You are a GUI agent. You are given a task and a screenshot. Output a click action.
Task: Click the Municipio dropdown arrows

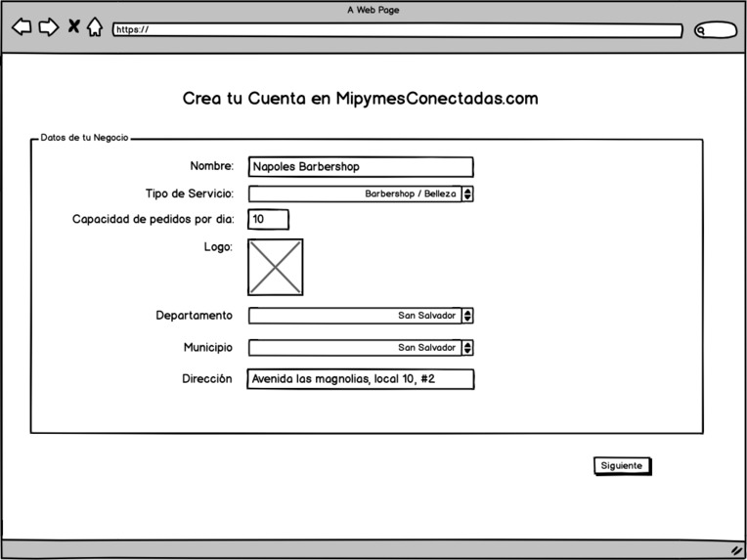pos(467,348)
